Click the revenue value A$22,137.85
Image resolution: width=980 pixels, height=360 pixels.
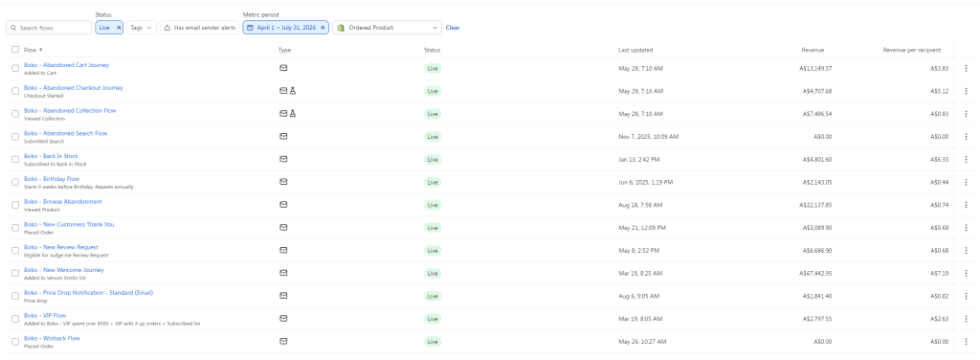click(x=815, y=205)
